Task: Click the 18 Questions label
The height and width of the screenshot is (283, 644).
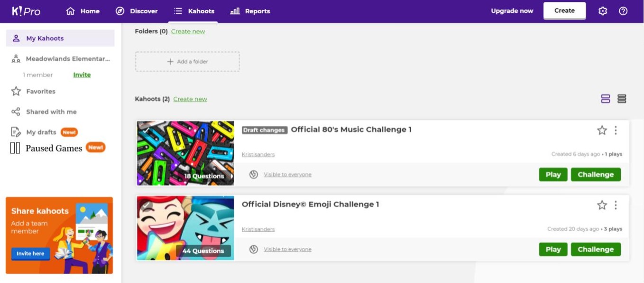Action: (x=204, y=176)
